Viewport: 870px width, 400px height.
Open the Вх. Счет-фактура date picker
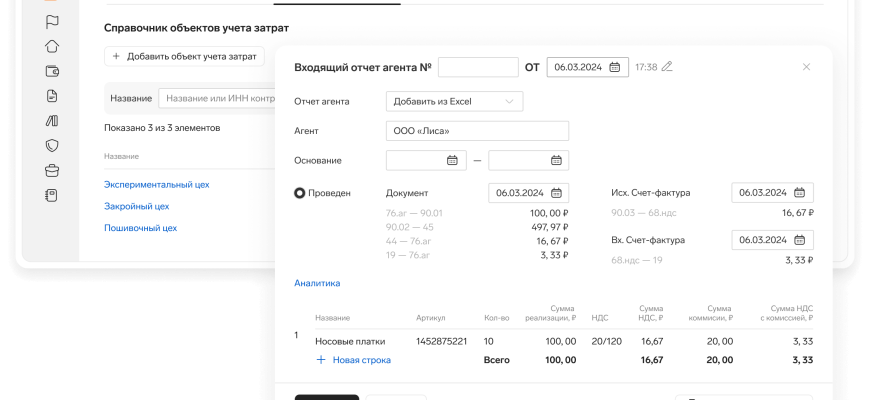pyautogui.click(x=799, y=240)
